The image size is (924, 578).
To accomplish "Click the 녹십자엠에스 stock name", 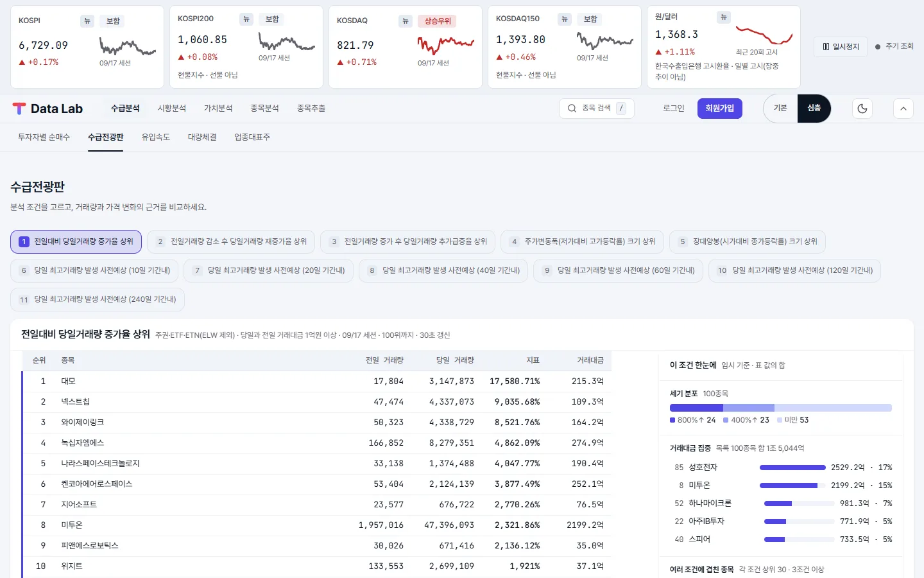I will 82,443.
